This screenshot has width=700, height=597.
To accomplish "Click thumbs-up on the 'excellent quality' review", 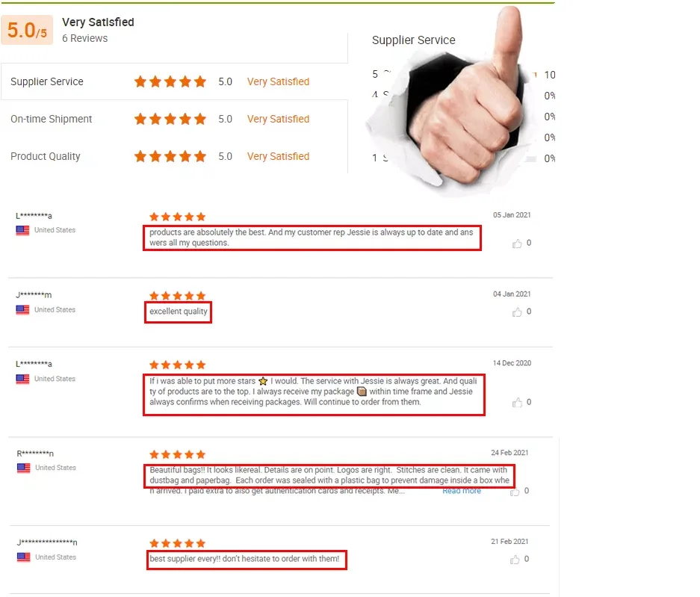I will pyautogui.click(x=517, y=312).
